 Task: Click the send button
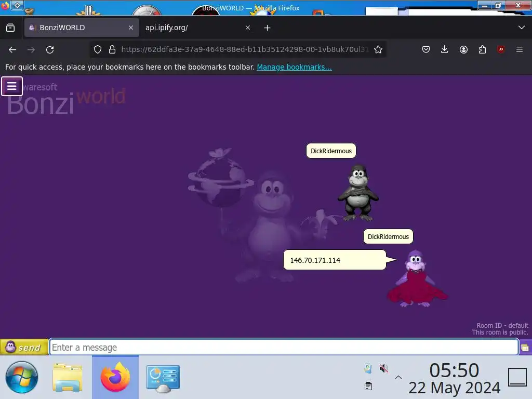pos(24,347)
